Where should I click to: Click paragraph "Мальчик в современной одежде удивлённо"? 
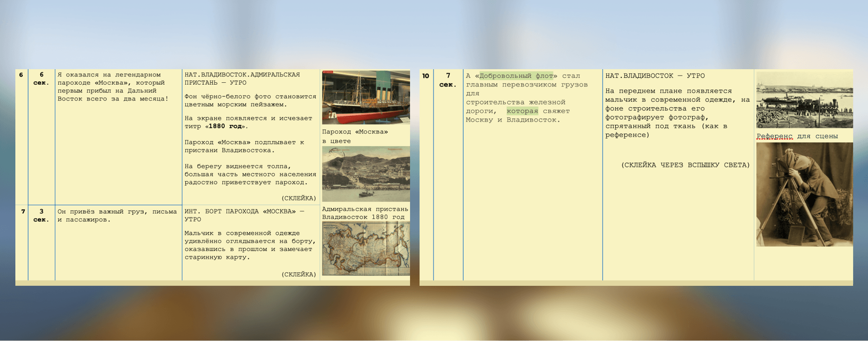click(x=250, y=245)
